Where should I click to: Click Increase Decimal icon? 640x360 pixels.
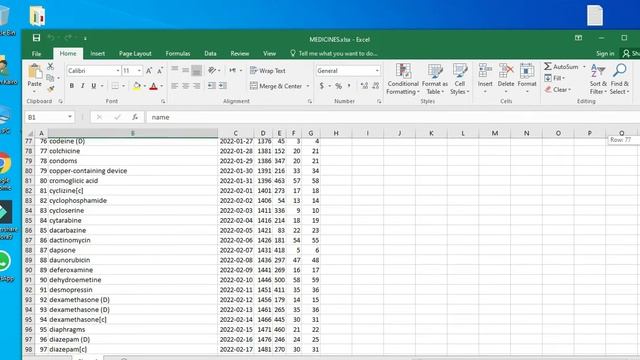(x=364, y=86)
